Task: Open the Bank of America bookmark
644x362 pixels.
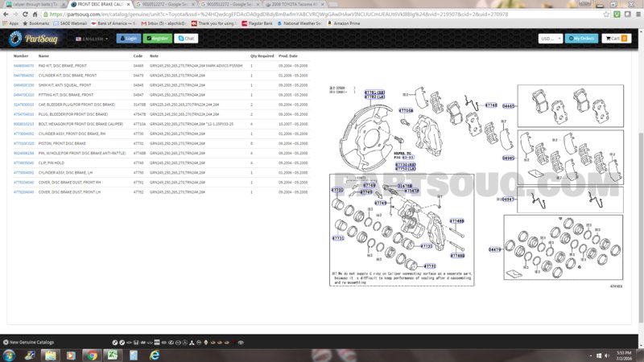Action: point(114,23)
